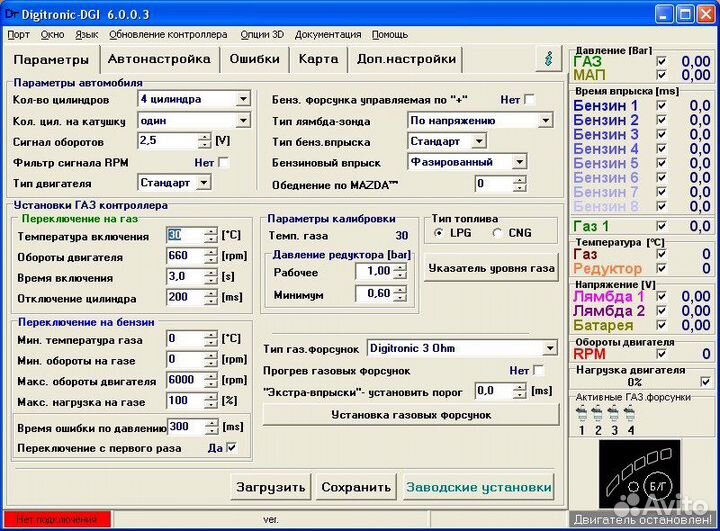This screenshot has height=531, width=720.
Task: Open the Язык menu
Action: click(87, 34)
